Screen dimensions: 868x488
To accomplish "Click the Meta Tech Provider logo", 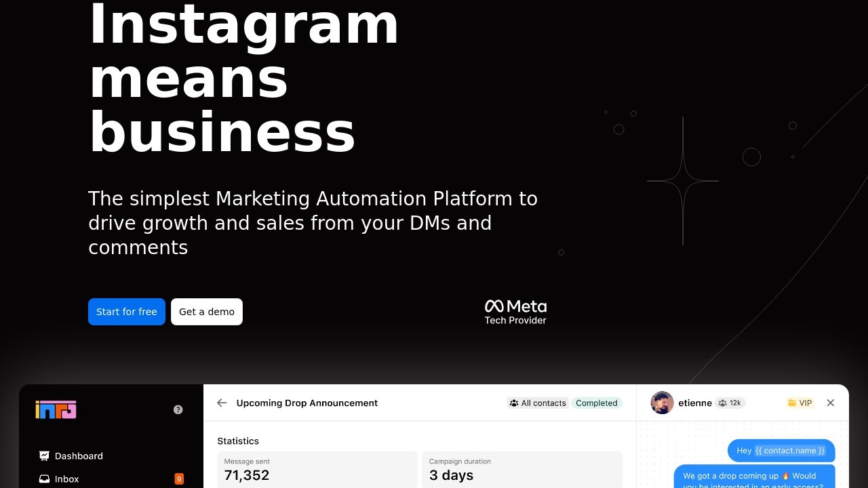I will click(x=515, y=312).
